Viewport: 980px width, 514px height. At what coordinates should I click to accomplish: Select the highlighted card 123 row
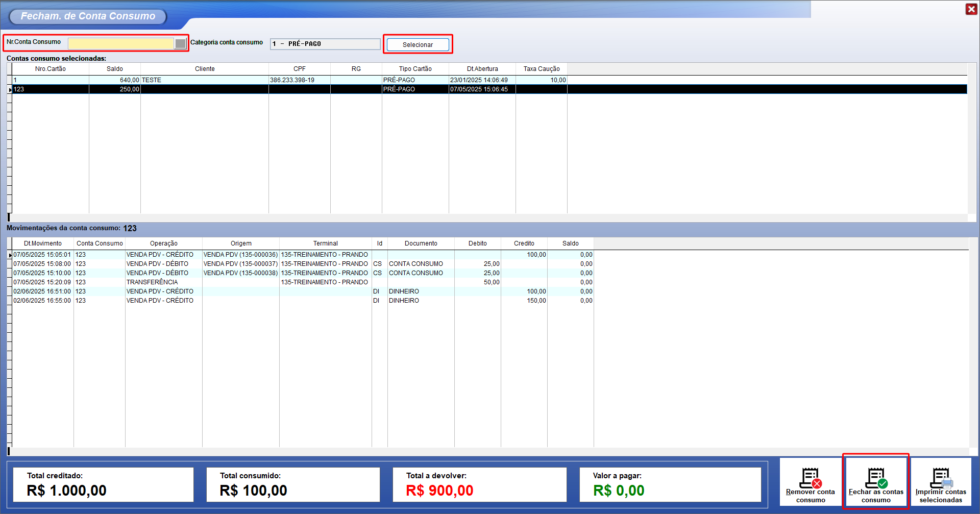[204, 89]
